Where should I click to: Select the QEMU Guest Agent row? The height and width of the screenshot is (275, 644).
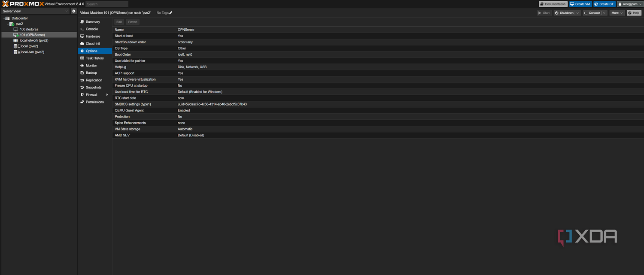pos(378,110)
